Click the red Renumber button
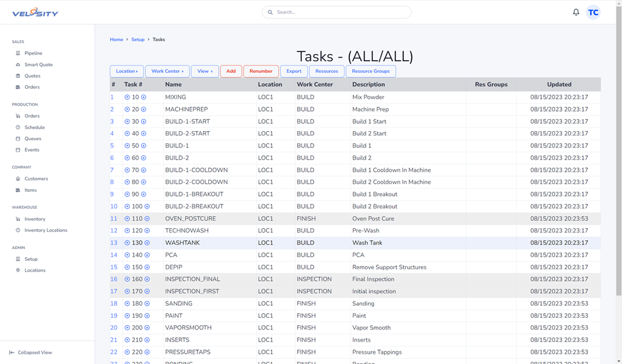This screenshot has width=622, height=364. (261, 71)
